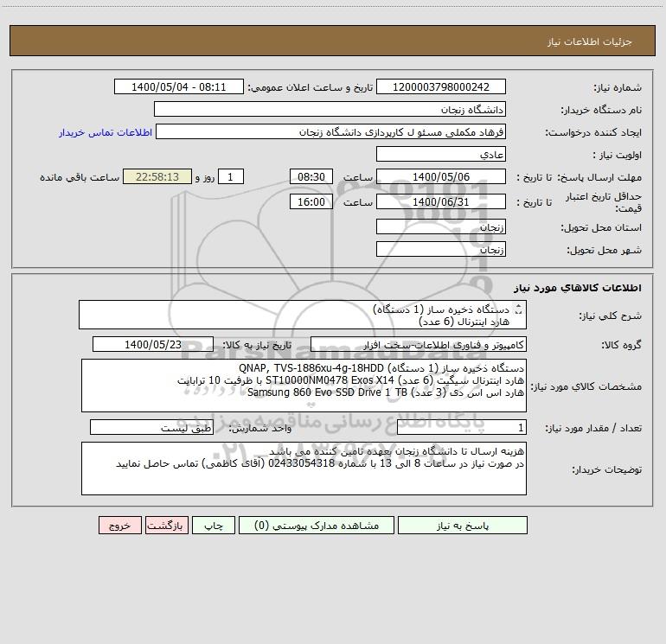Click the ST10000NM0478 Exos X14 line

click(350, 380)
